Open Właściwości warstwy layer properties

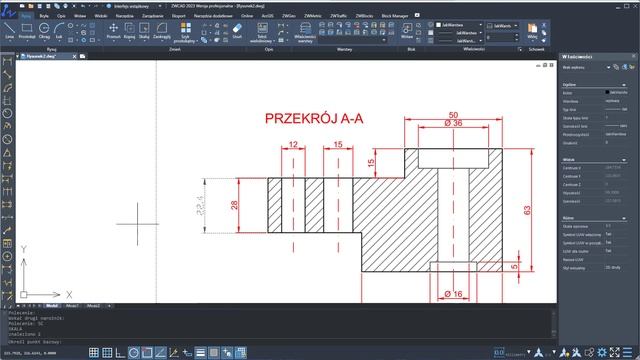[x=305, y=33]
